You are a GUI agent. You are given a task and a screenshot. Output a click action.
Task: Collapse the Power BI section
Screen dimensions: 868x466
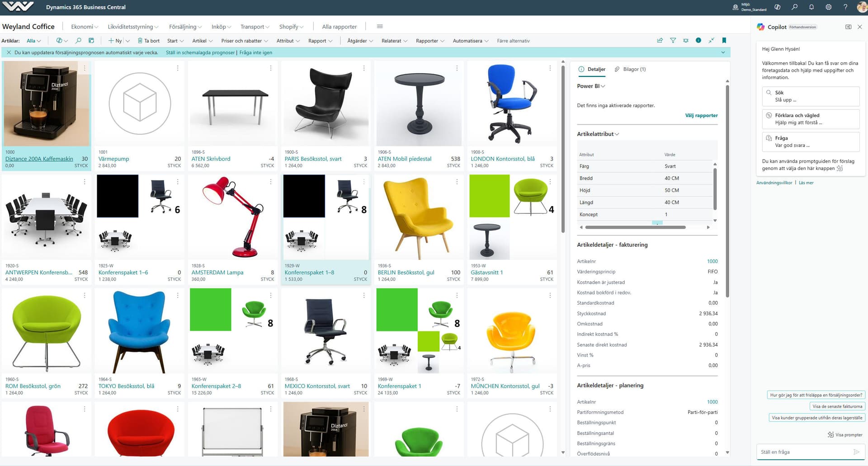591,86
